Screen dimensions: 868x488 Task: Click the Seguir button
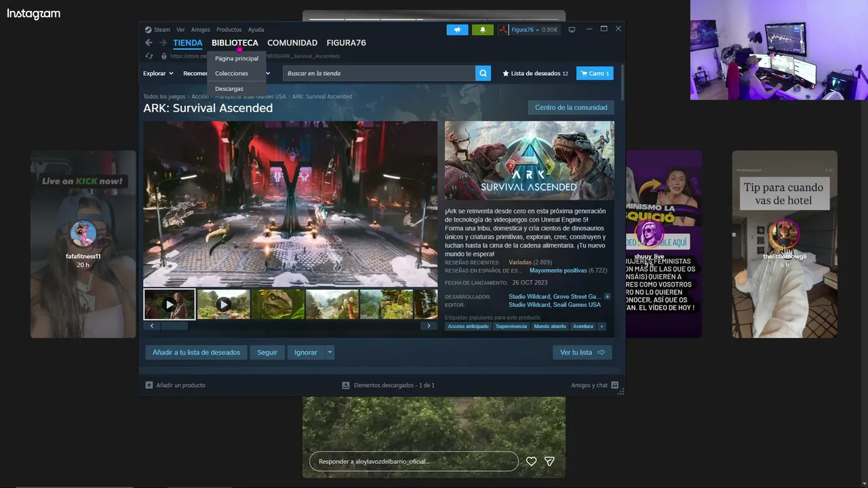(x=267, y=352)
